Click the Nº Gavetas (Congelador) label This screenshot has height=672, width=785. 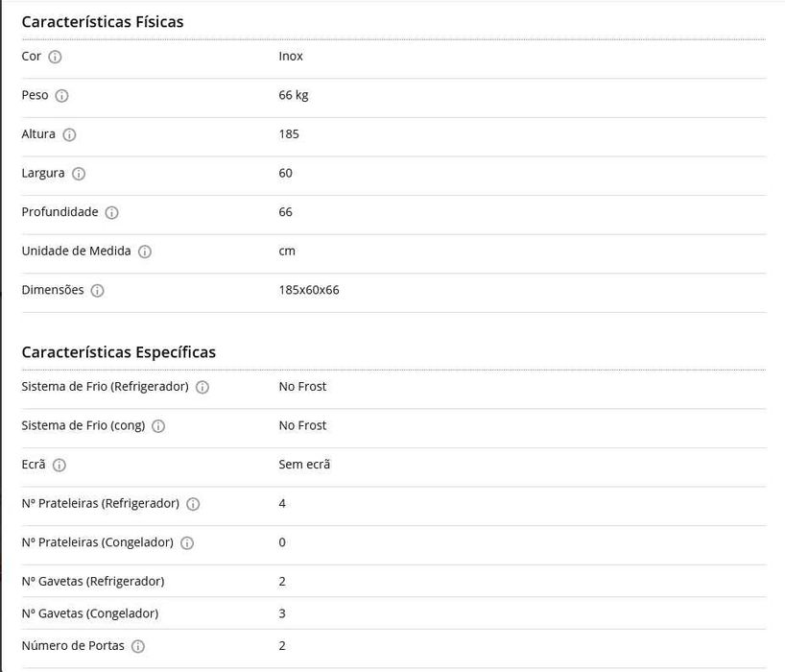point(90,613)
